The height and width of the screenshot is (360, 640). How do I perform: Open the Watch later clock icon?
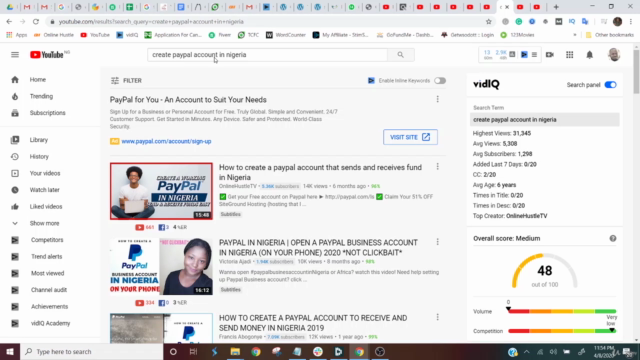point(15,190)
